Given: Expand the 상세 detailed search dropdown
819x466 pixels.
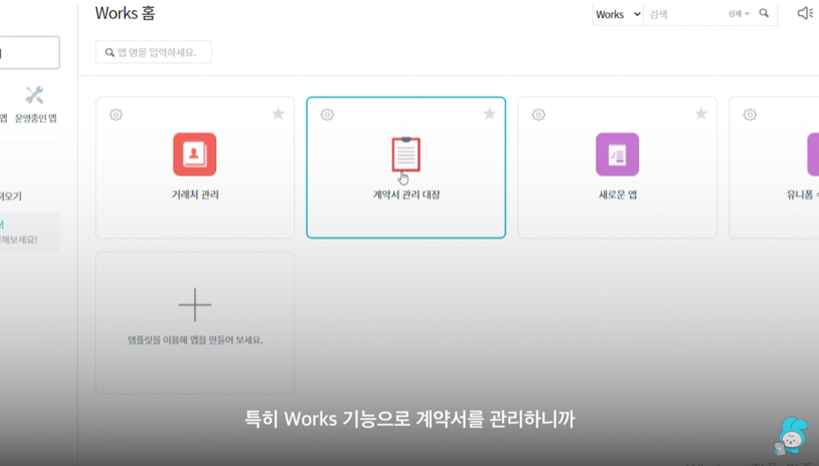Looking at the screenshot, I should (739, 14).
